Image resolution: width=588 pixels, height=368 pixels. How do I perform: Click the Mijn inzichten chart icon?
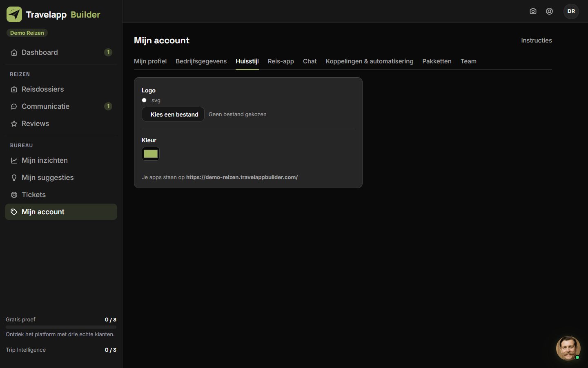(14, 160)
